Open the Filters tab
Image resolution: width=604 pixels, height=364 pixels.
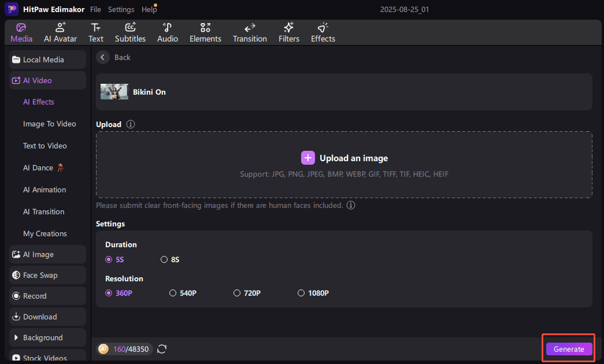pos(289,33)
